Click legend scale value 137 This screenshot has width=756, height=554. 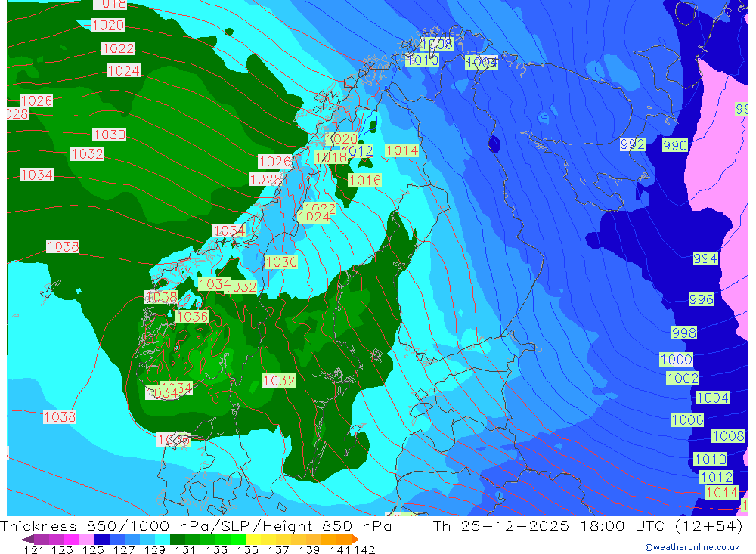coord(278,549)
